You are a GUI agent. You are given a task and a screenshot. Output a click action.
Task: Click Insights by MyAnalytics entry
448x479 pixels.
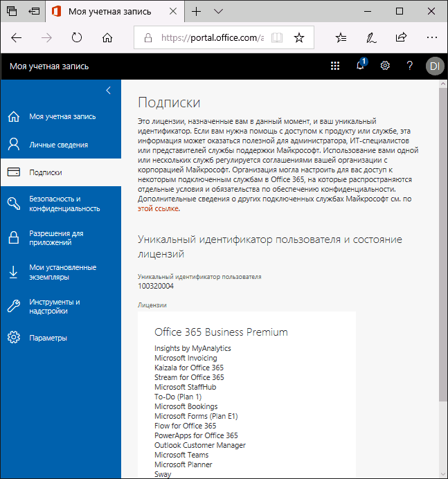192,348
